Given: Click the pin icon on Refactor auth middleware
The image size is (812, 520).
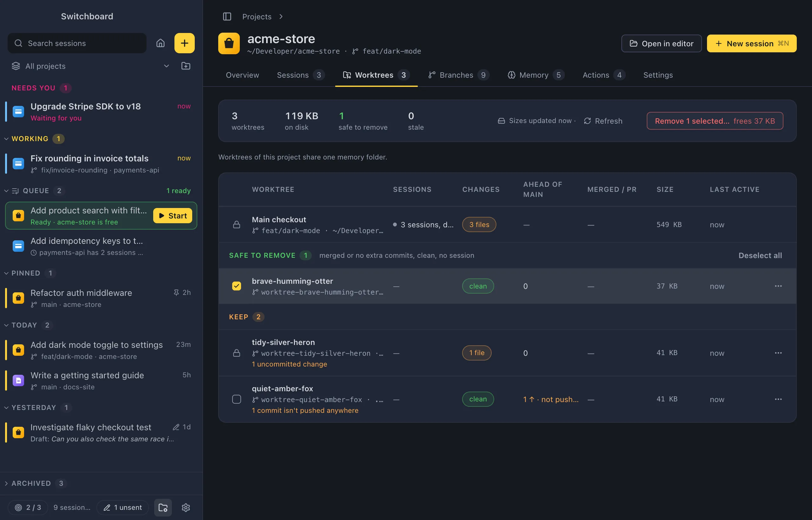Looking at the screenshot, I should click(176, 292).
